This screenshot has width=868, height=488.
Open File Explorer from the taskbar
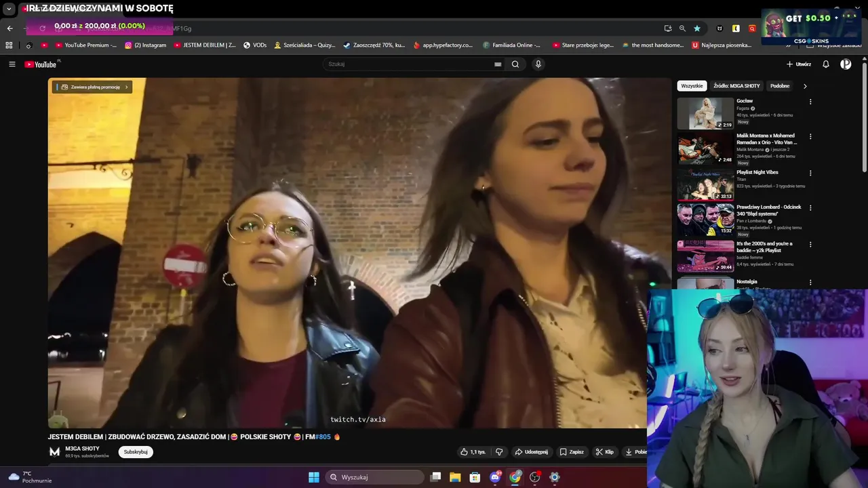tap(455, 477)
